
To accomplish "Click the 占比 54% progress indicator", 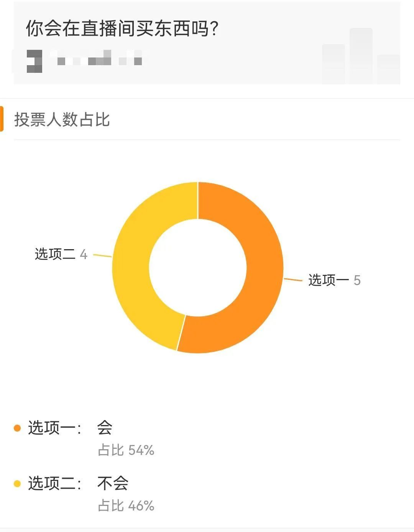I will [126, 451].
